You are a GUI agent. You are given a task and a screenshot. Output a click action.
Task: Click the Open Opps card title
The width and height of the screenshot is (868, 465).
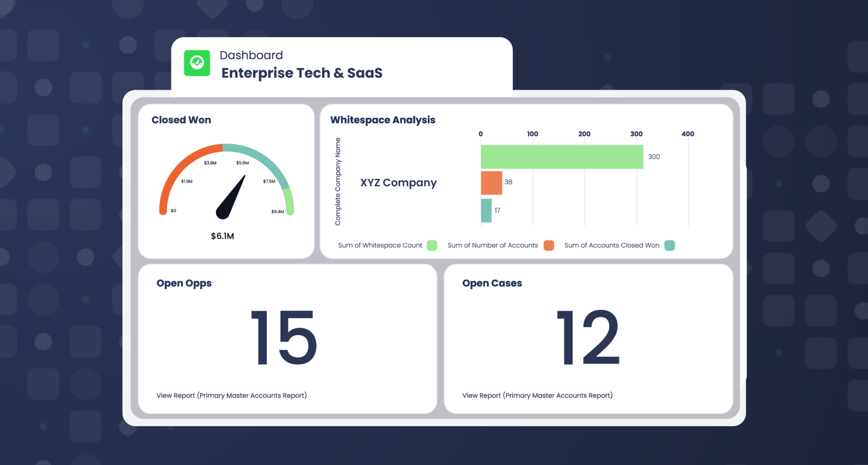coord(184,283)
